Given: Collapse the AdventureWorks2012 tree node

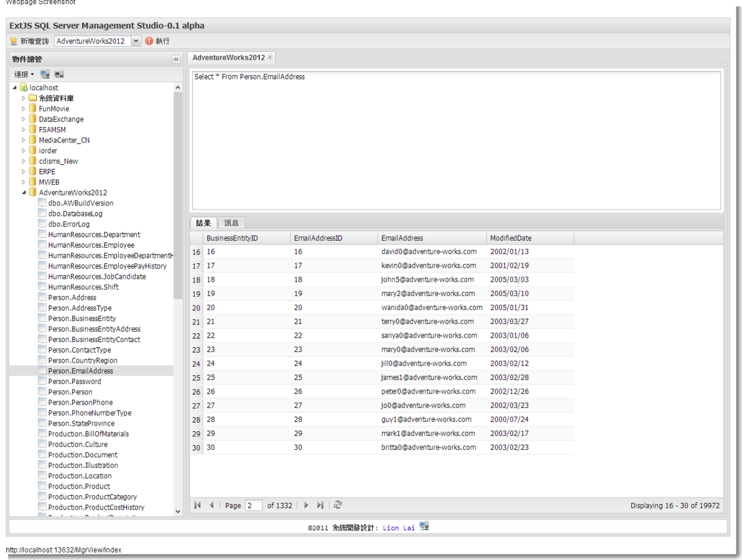Looking at the screenshot, I should coord(24,193).
